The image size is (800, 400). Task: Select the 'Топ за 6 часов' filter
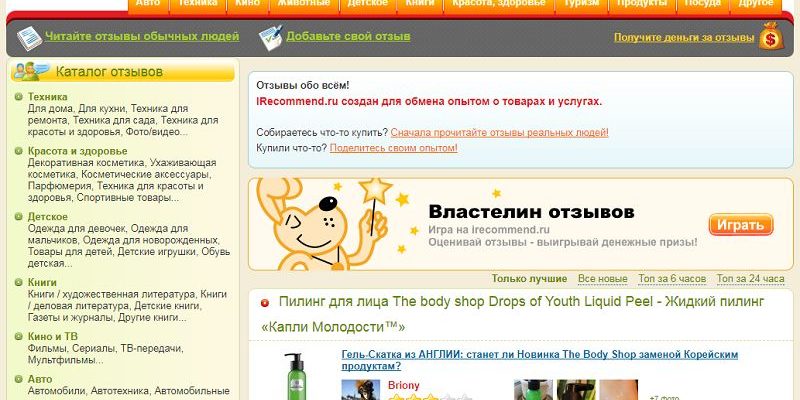click(x=672, y=279)
